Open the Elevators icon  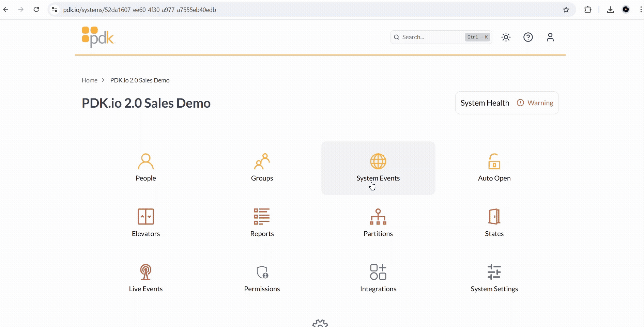[146, 217]
